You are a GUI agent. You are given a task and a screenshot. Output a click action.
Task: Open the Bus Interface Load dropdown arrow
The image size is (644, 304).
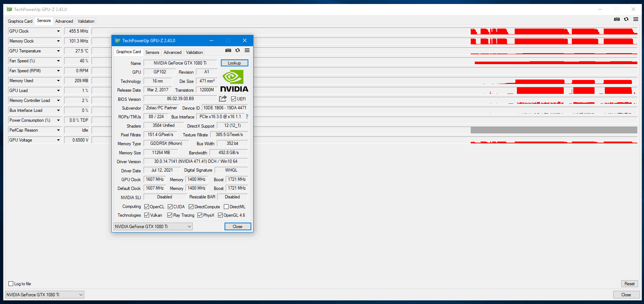tap(58, 110)
